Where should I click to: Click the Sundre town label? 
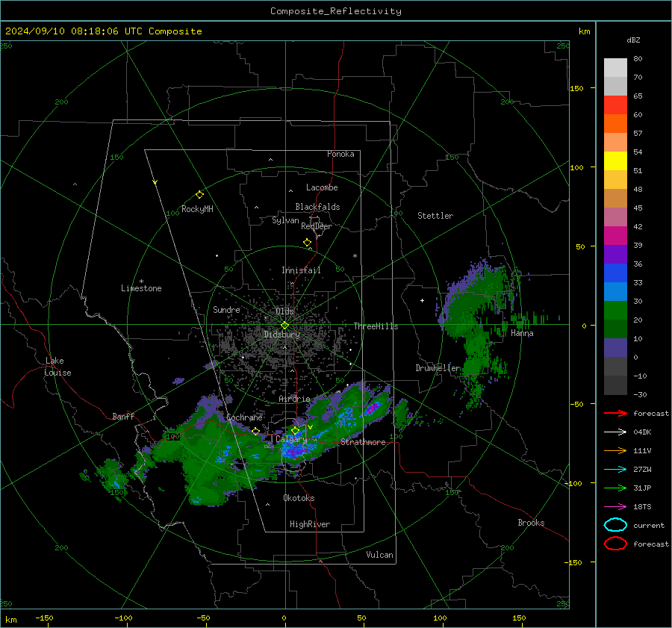pyautogui.click(x=226, y=309)
